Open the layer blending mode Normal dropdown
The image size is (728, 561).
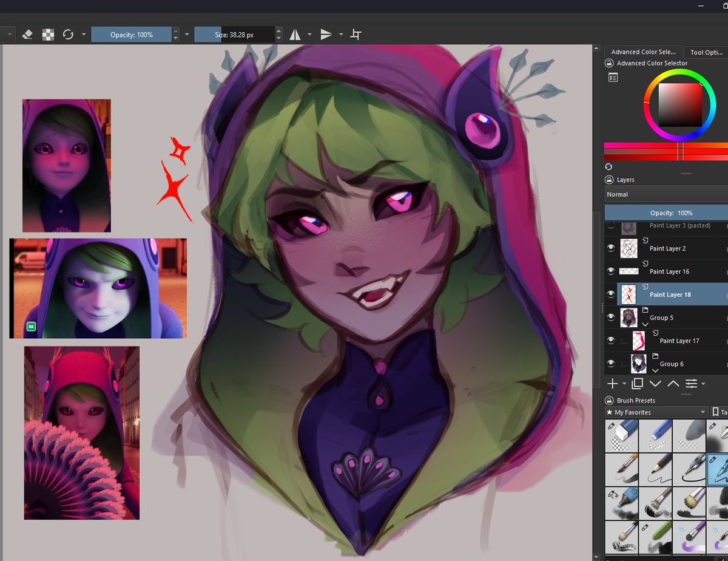pyautogui.click(x=666, y=194)
